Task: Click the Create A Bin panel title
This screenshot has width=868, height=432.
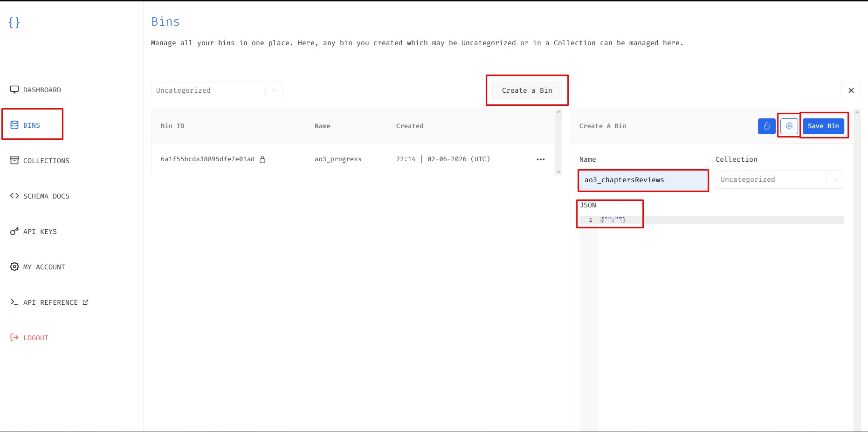Action: coord(603,126)
